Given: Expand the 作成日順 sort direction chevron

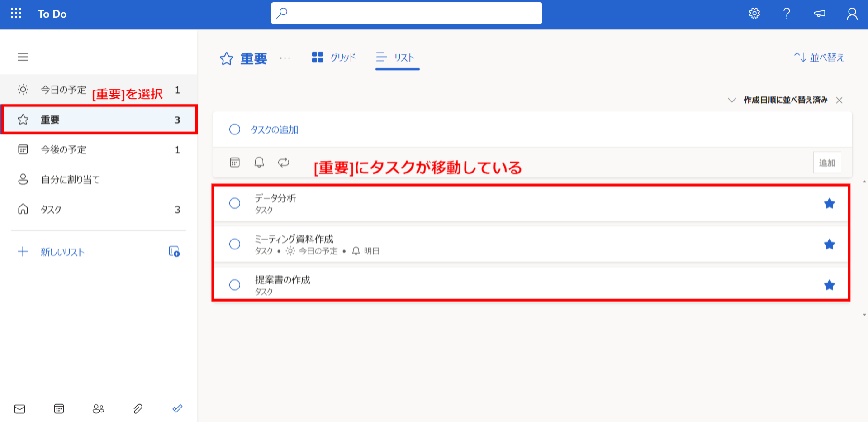Looking at the screenshot, I should 733,100.
